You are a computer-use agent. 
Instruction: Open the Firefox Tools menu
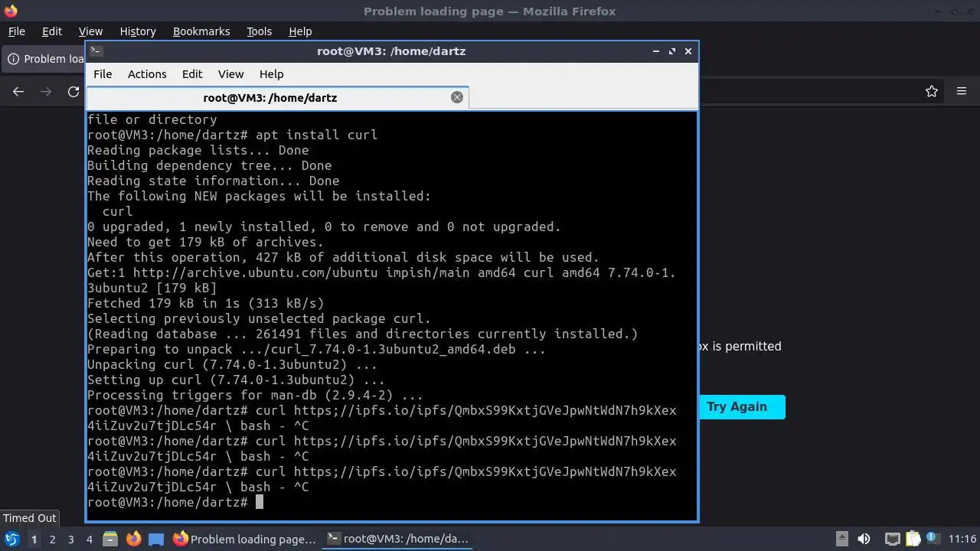click(x=259, y=31)
